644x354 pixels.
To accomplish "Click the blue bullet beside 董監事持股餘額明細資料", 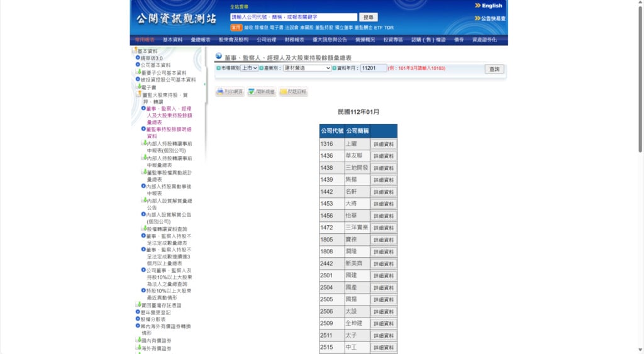I will 143,128.
